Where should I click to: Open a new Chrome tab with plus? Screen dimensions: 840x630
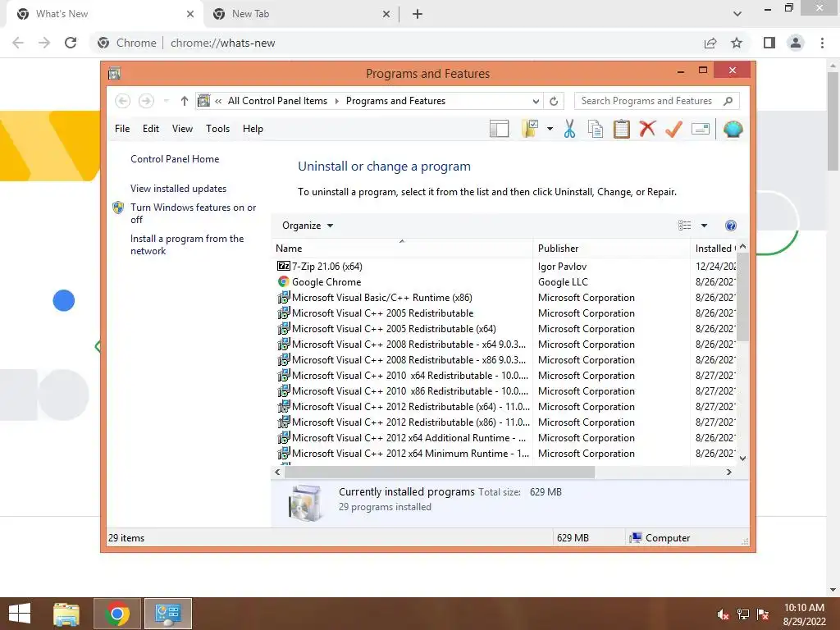[418, 14]
